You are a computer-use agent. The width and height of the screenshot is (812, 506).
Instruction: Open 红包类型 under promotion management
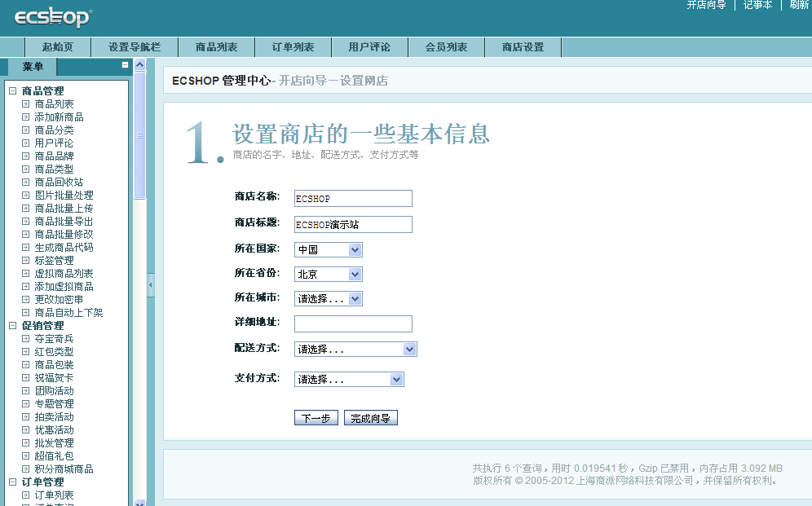pyautogui.click(x=54, y=352)
